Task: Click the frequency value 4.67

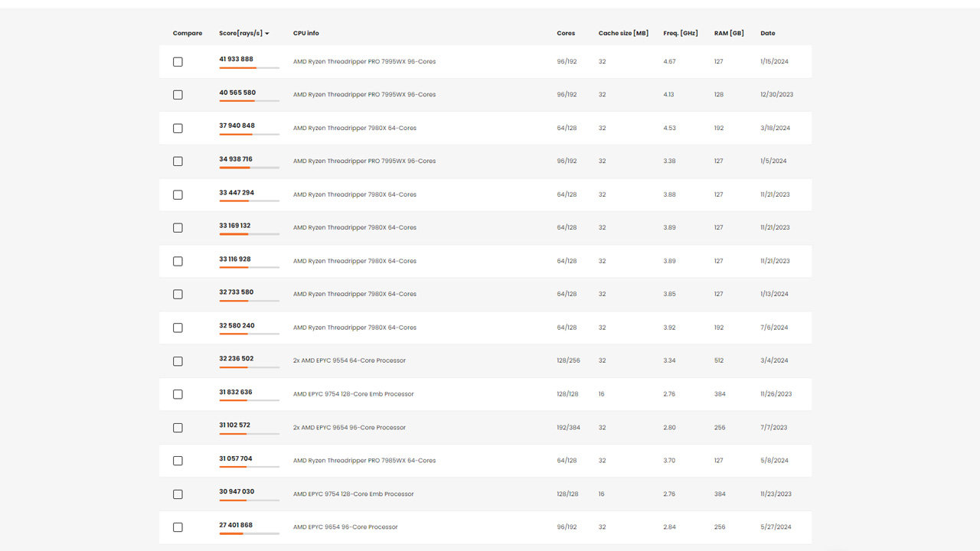Action: click(x=669, y=62)
